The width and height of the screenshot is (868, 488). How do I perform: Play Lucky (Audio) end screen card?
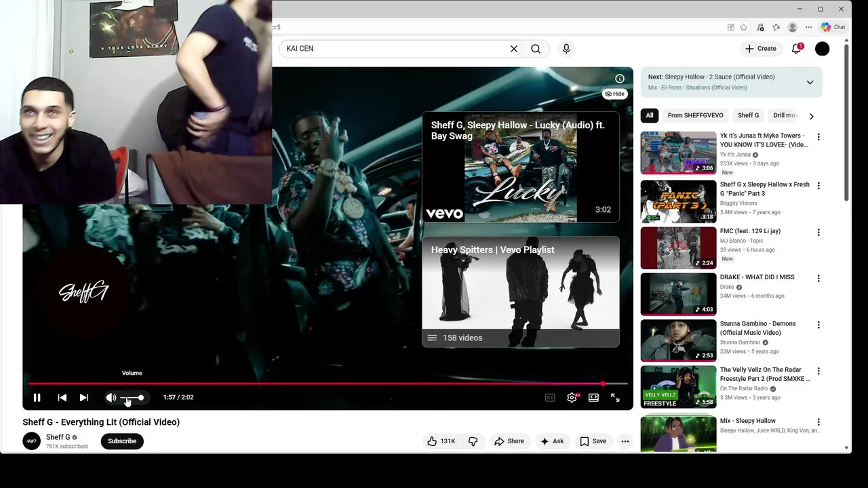520,167
